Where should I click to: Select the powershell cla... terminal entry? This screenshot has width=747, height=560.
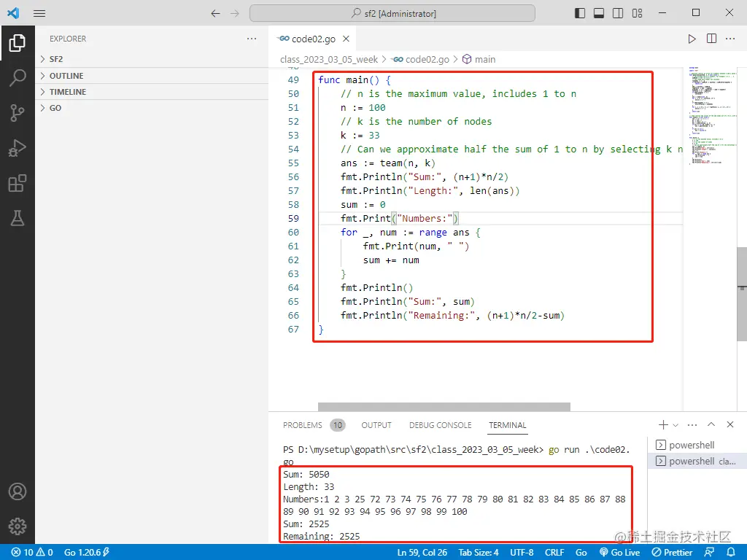[x=697, y=462]
